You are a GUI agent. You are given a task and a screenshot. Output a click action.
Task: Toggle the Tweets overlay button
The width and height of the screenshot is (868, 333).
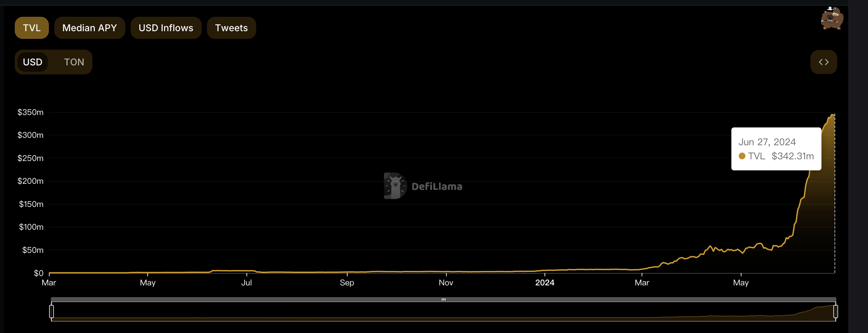[231, 27]
